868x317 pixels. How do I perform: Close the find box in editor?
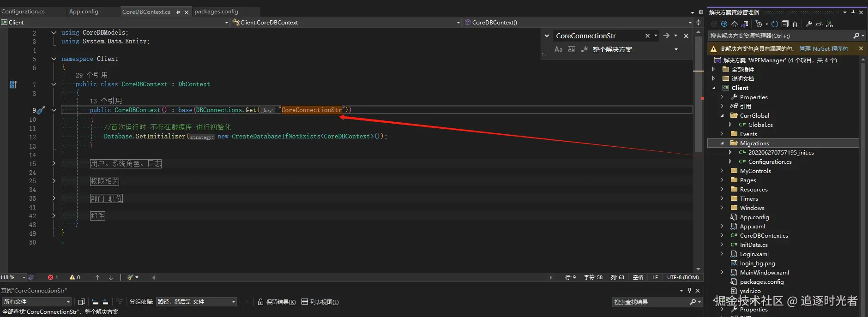pos(686,36)
